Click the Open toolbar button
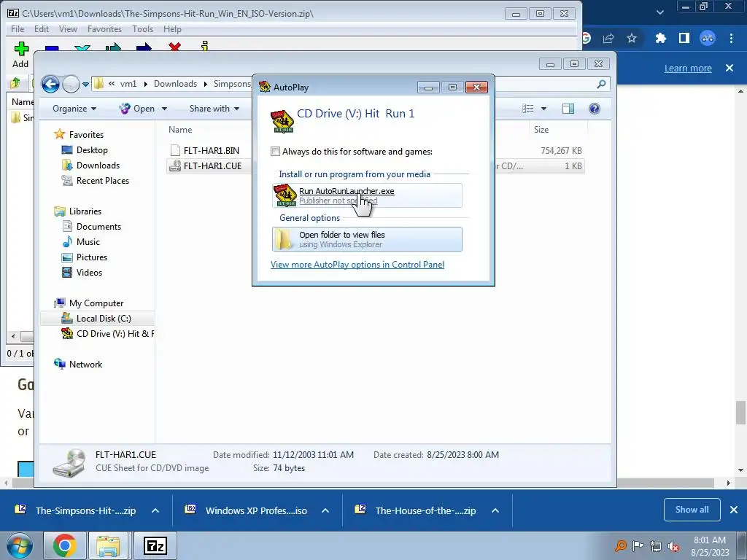 (x=137, y=109)
